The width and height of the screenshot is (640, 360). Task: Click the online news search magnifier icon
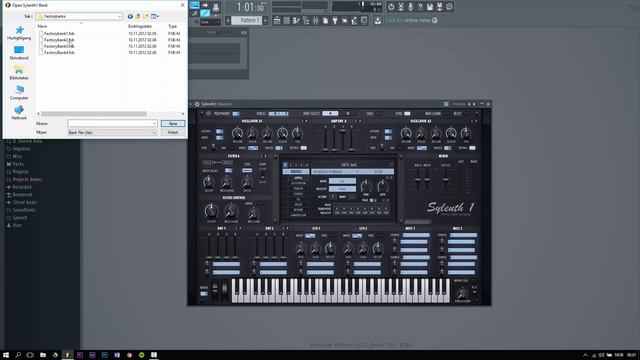435,20
